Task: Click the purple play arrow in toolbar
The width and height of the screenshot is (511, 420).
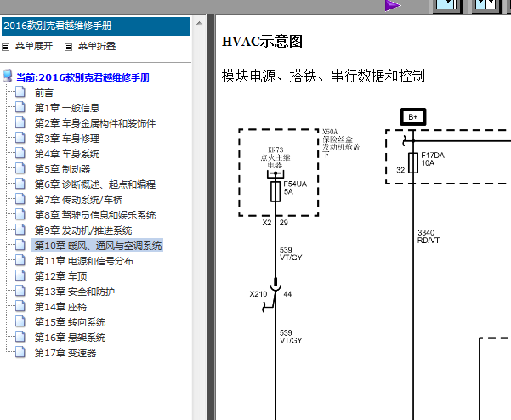Action: tap(392, 6)
